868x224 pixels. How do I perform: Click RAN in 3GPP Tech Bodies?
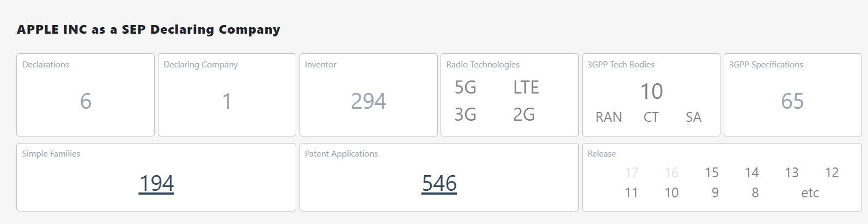608,117
